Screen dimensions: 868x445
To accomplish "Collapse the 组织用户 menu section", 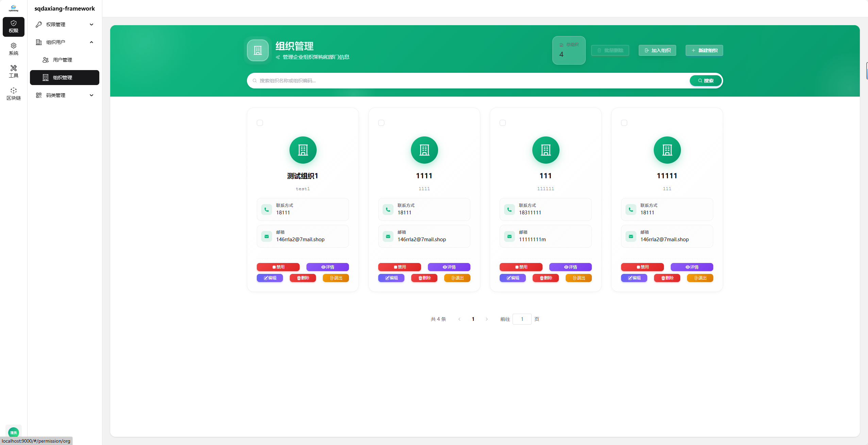I will click(x=64, y=42).
